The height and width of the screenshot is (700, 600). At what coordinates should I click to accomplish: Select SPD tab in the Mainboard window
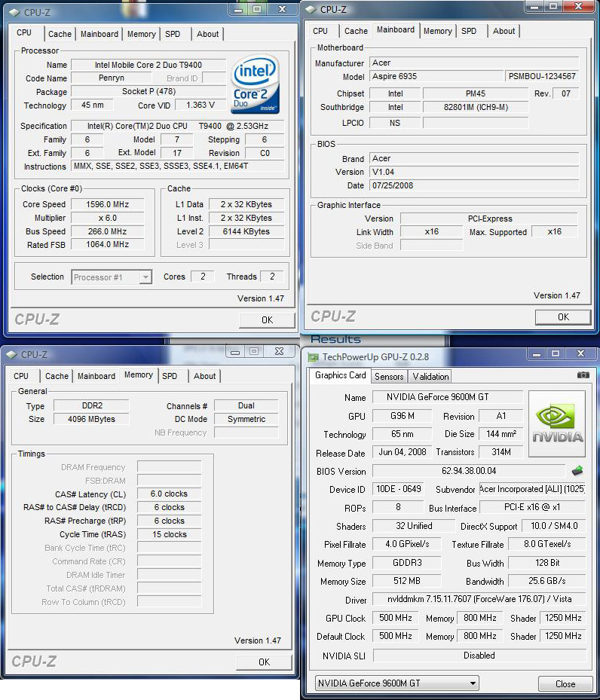coord(469,31)
